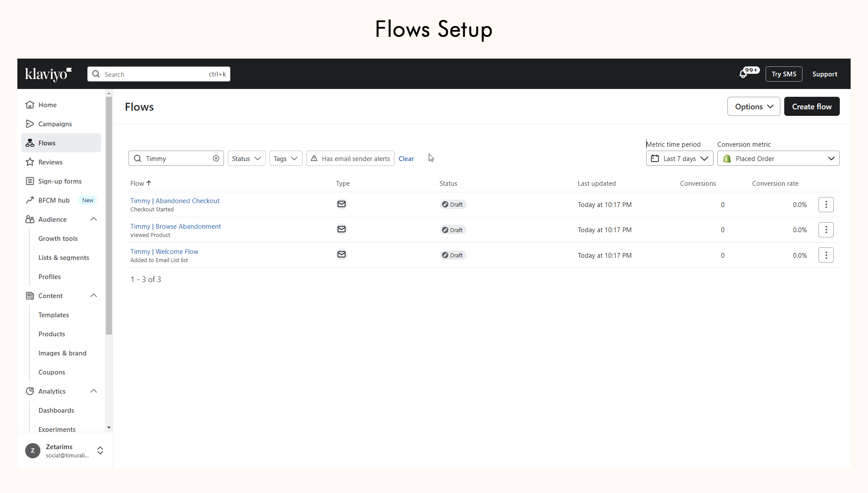Screen dimensions: 868x493
Task: Open three-dot menu for Welcome Flow row
Action: (x=825, y=255)
